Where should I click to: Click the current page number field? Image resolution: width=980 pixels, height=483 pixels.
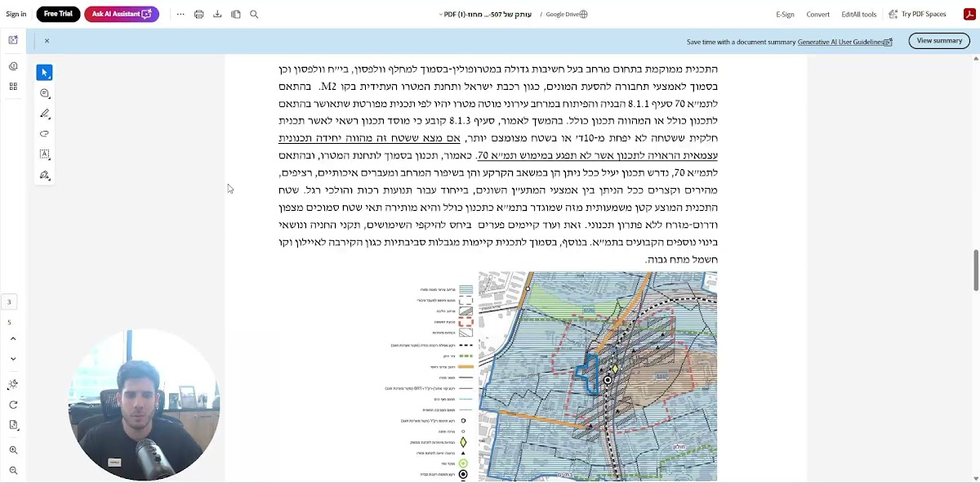(10, 302)
